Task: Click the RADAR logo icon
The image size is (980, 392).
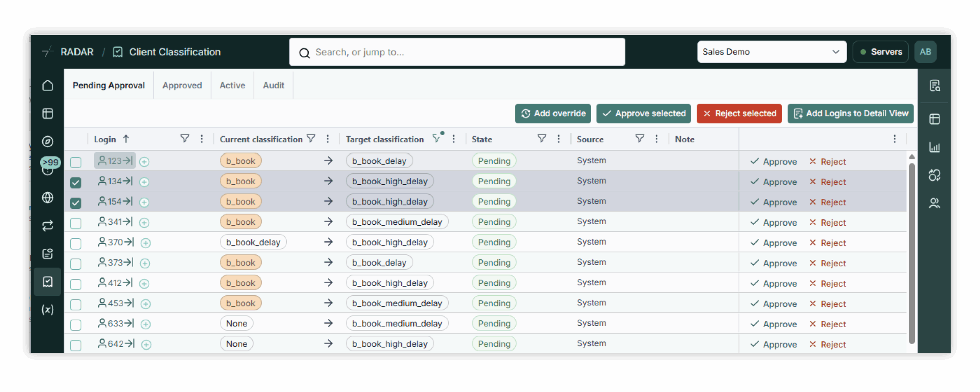Action: point(47,52)
